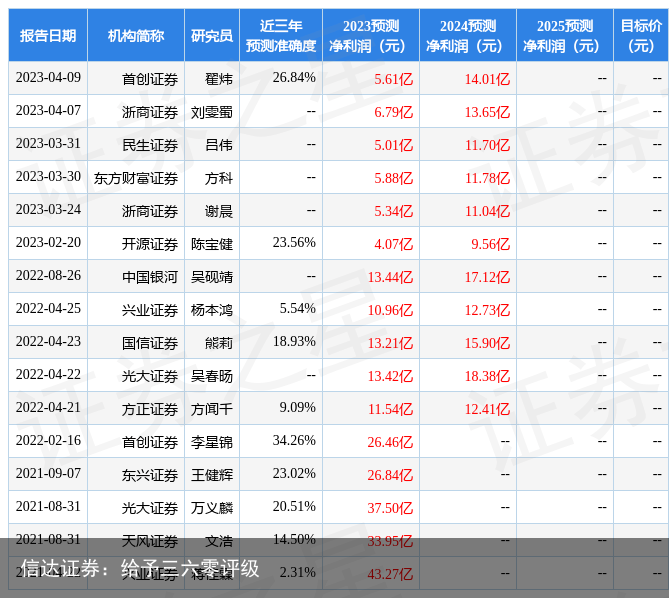669x598 pixels.
Task: Click 2024 profit value 11.70亿
Action: [x=487, y=145]
